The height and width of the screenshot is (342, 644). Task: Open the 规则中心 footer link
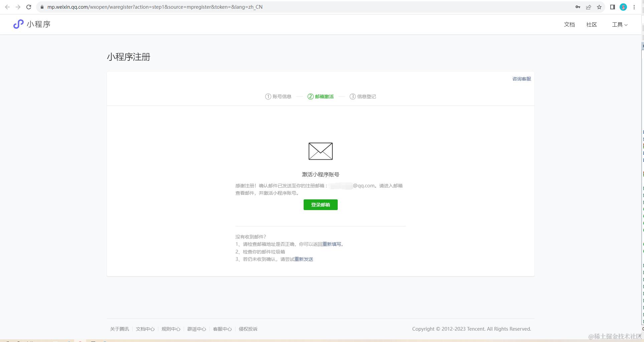coord(171,329)
